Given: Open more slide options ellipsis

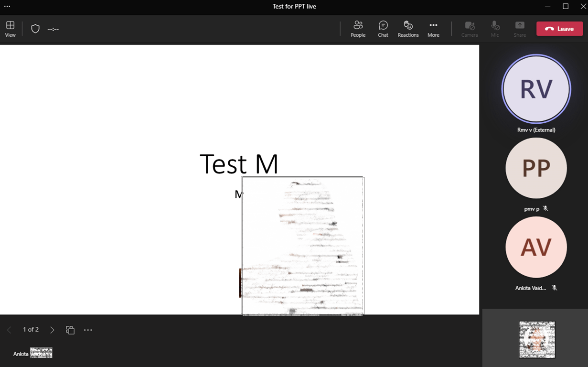Looking at the screenshot, I should coord(88,330).
